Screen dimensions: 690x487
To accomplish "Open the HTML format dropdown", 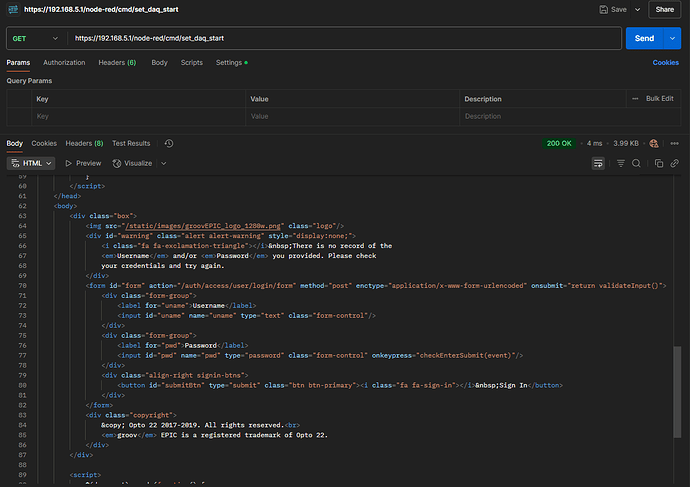I will pyautogui.click(x=31, y=163).
